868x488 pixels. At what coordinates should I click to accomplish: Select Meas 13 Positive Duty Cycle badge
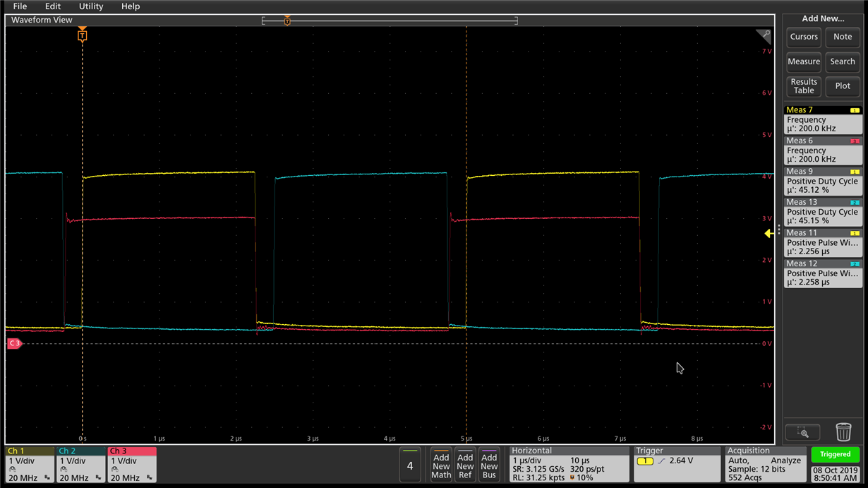point(823,212)
